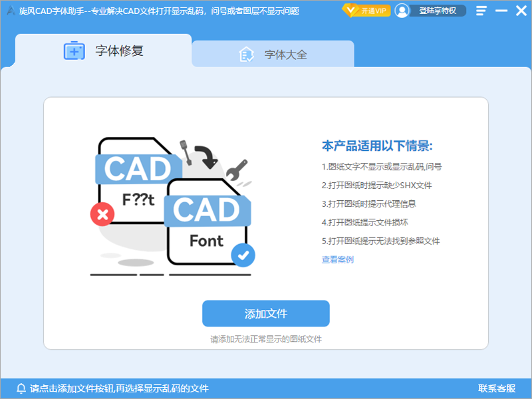Click the font list icon on the 字体大全 tab
This screenshot has width=532, height=399.
tap(247, 55)
